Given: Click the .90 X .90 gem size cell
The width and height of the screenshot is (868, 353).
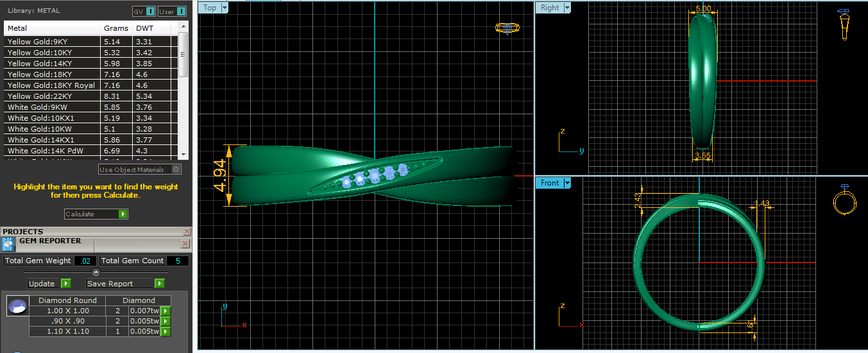Looking at the screenshot, I should click(x=67, y=321).
